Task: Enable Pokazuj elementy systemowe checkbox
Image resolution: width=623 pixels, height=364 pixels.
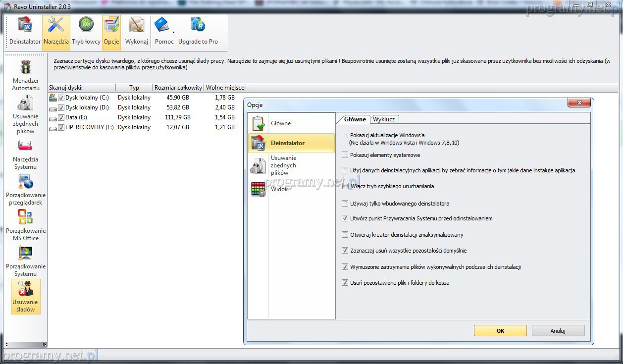Action: [345, 155]
